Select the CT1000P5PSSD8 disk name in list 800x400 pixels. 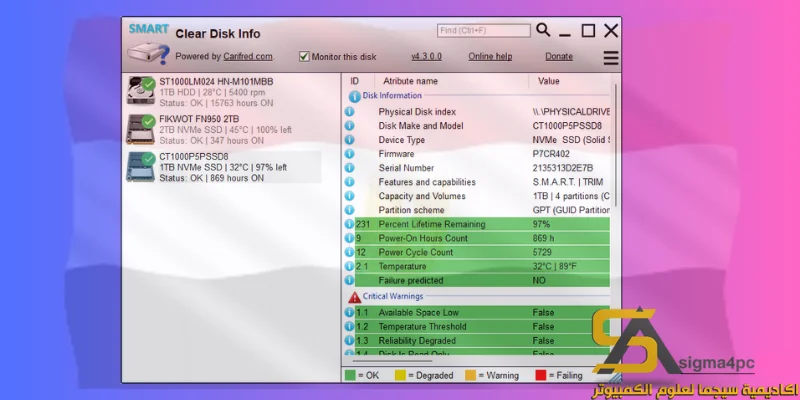coord(194,157)
